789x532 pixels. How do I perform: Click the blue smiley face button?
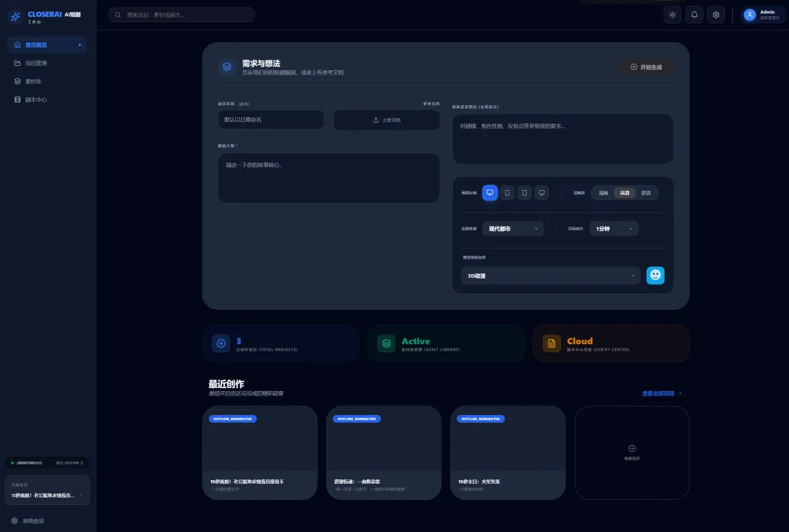point(655,275)
